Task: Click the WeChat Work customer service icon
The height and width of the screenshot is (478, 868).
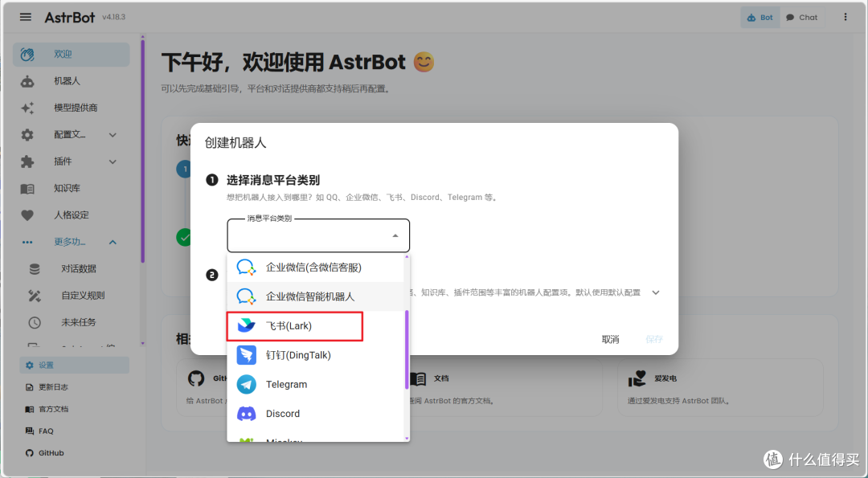Action: pos(247,268)
